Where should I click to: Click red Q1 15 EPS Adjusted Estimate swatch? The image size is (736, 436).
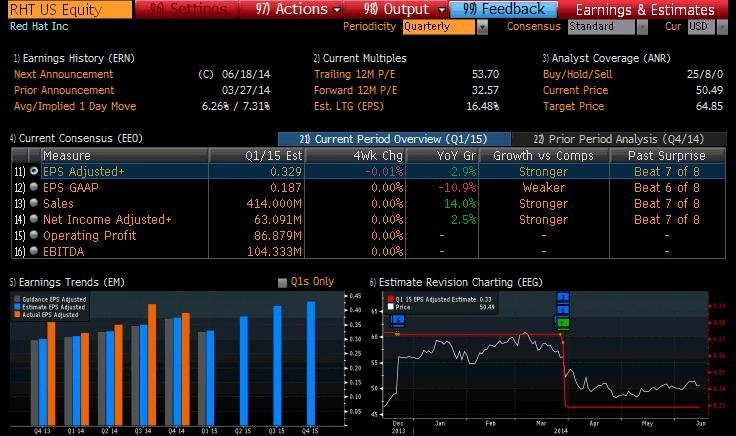391,299
